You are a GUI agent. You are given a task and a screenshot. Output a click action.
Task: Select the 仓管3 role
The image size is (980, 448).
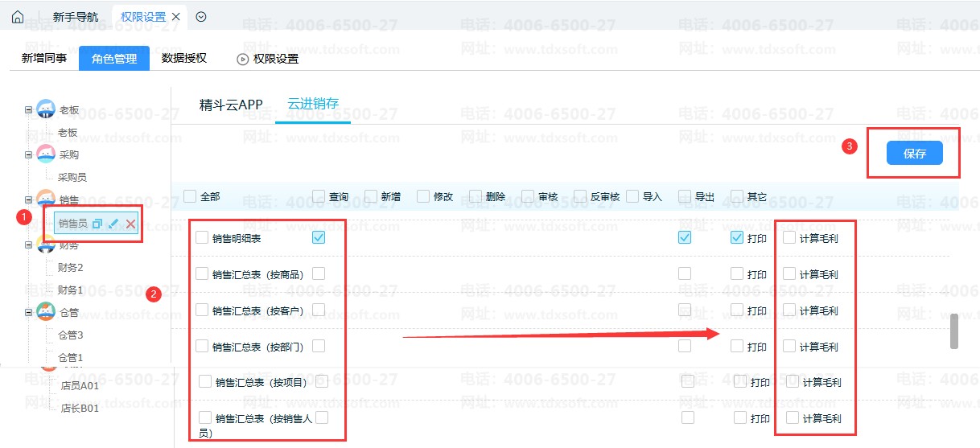point(71,335)
